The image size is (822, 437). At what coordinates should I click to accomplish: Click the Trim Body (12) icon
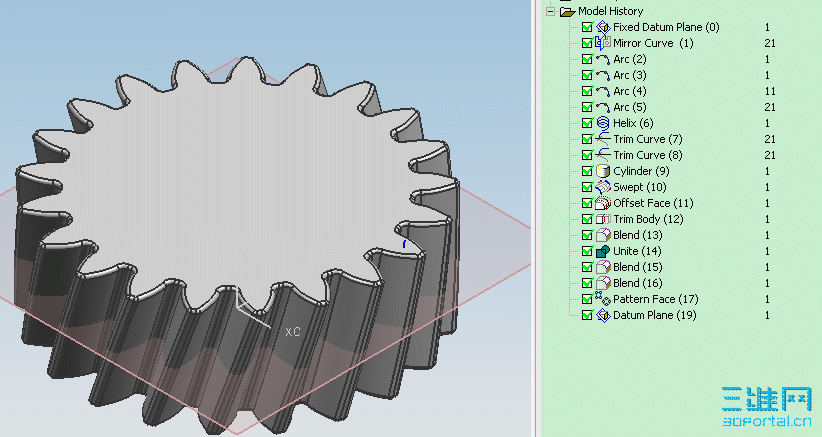pyautogui.click(x=603, y=219)
